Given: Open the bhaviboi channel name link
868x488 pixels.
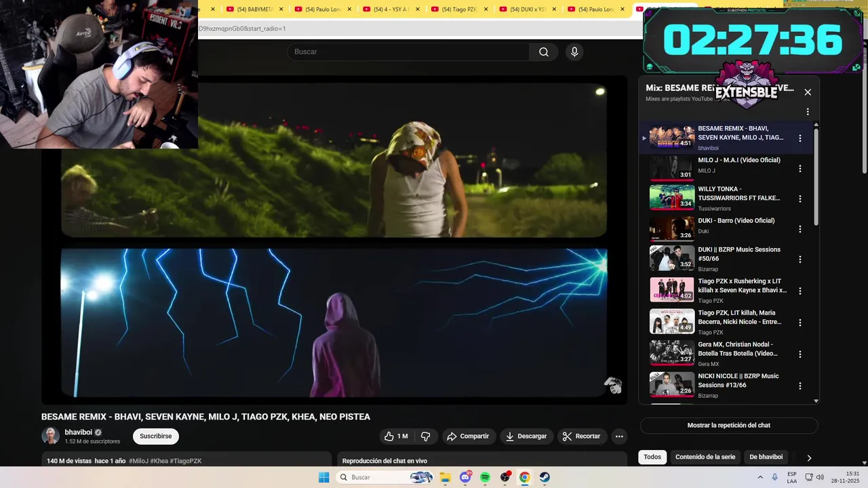Looking at the screenshot, I should [78, 432].
